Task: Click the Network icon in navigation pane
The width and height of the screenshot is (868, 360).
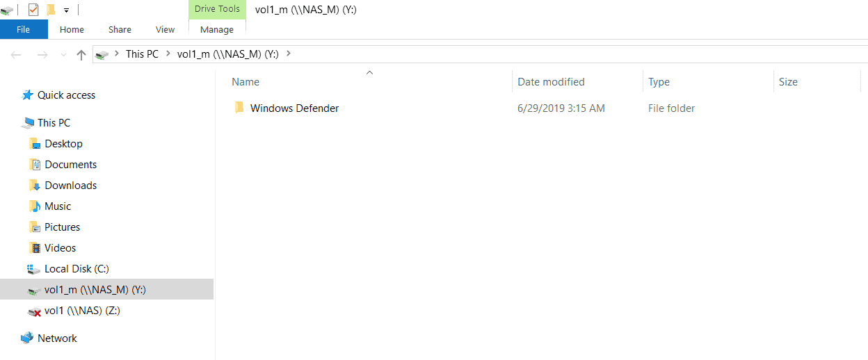Action: (x=27, y=338)
